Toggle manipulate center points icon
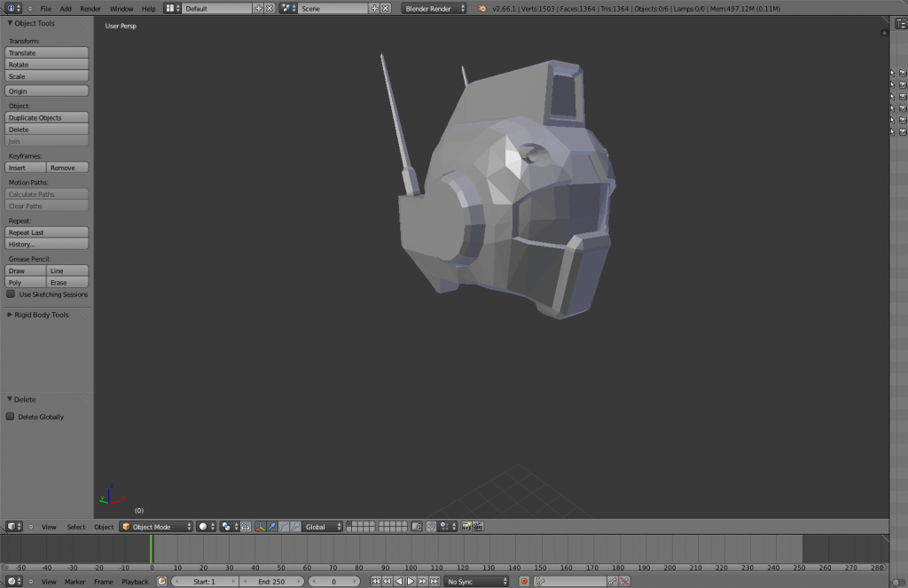Screen dimensions: 908x588 [x=246, y=527]
